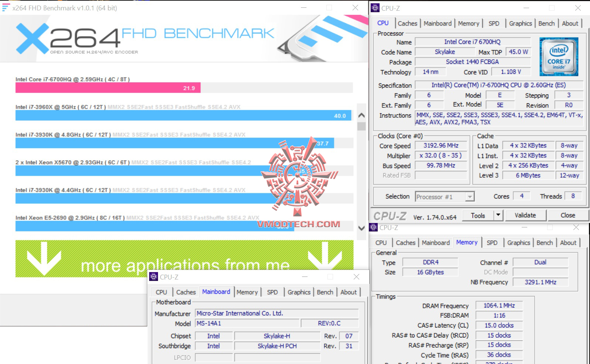Click the motherboard Model value "MS-14A1"
The width and height of the screenshot is (590, 364).
247,323
